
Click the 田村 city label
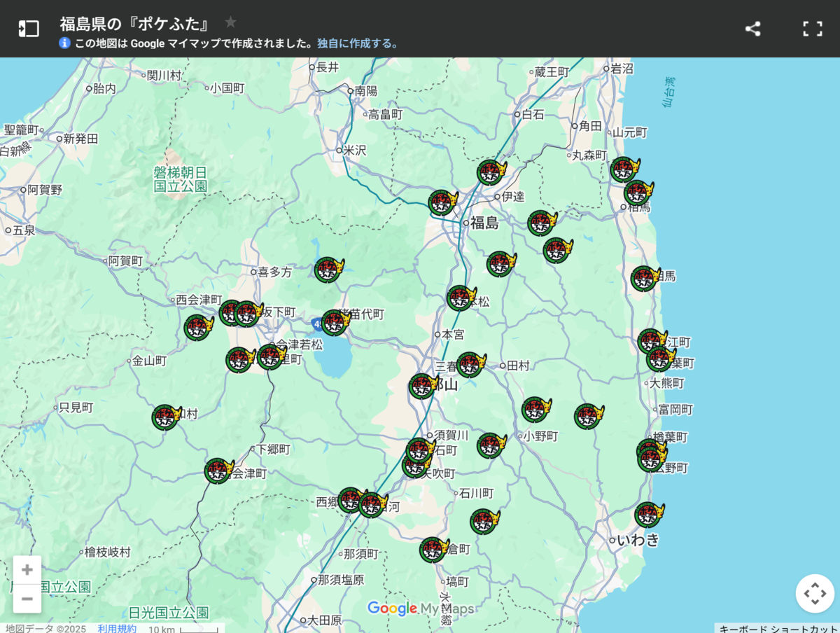518,366
